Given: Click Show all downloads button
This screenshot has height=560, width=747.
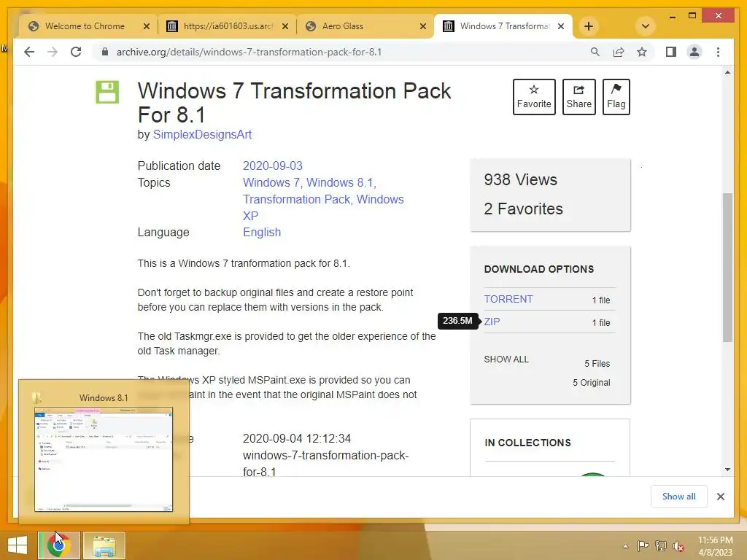Looking at the screenshot, I should tap(678, 496).
